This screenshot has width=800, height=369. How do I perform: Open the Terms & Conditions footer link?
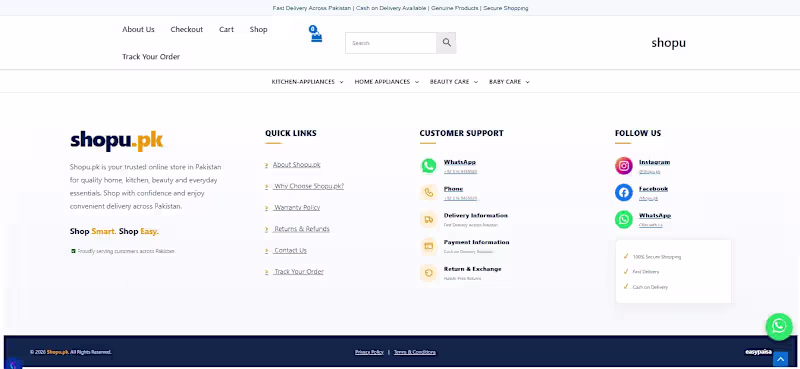tap(415, 352)
